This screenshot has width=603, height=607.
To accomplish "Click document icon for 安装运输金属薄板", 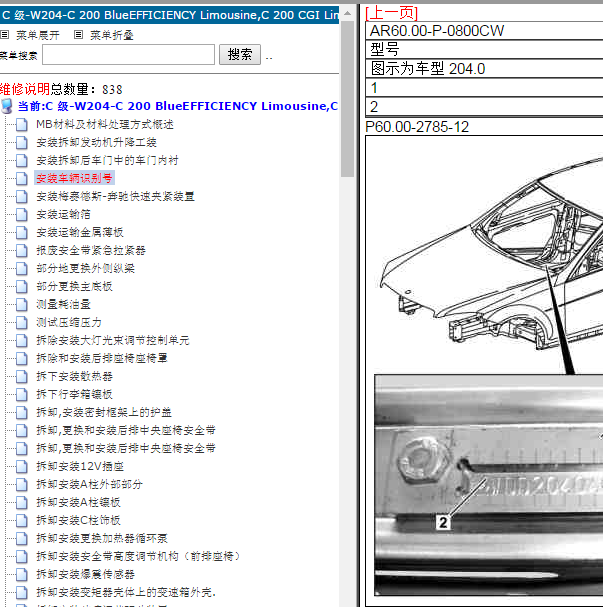I will 22,233.
